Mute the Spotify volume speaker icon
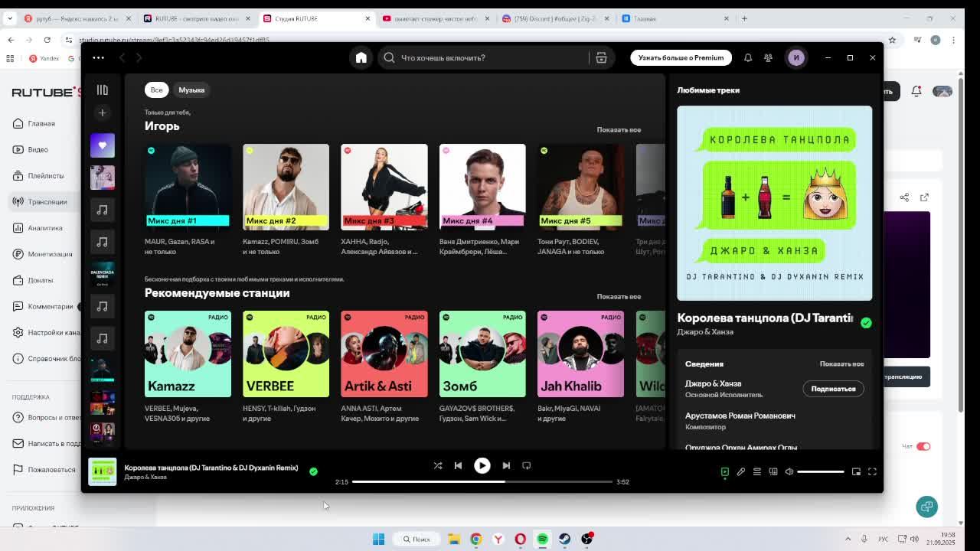 point(789,471)
